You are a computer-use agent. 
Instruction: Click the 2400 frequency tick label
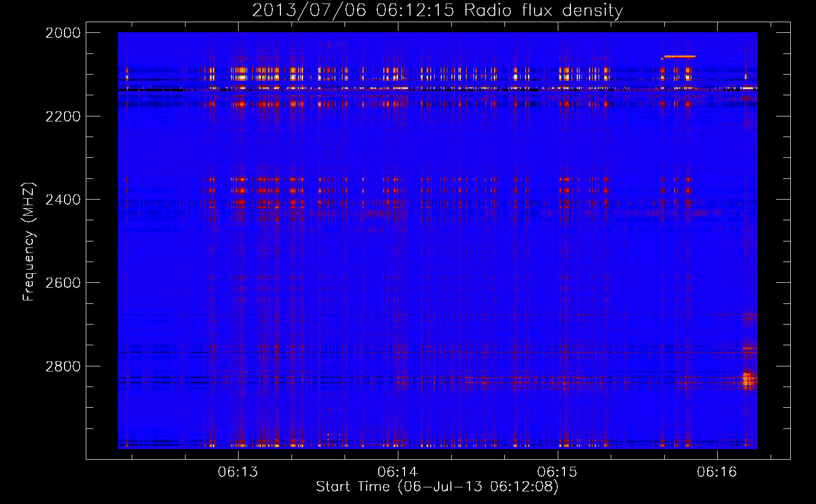click(x=63, y=200)
